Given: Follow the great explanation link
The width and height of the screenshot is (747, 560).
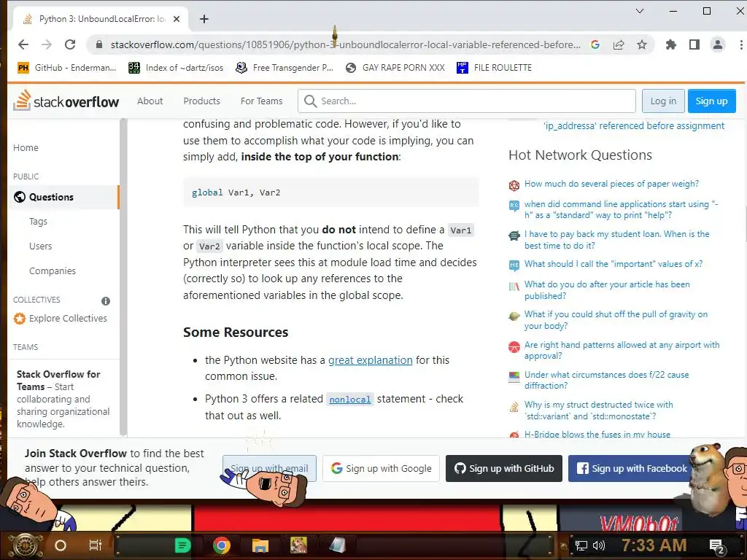Looking at the screenshot, I should click(370, 360).
